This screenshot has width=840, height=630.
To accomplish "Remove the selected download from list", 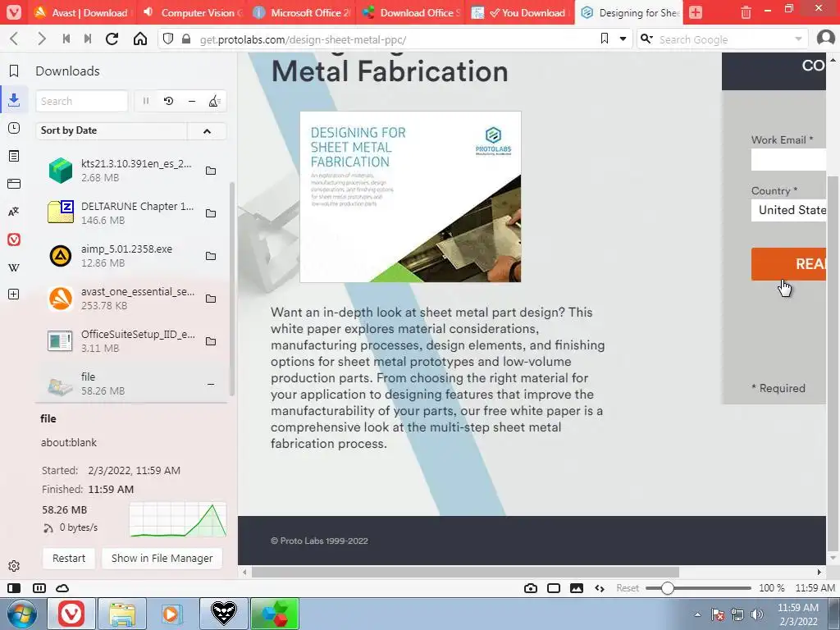I will pos(192,101).
